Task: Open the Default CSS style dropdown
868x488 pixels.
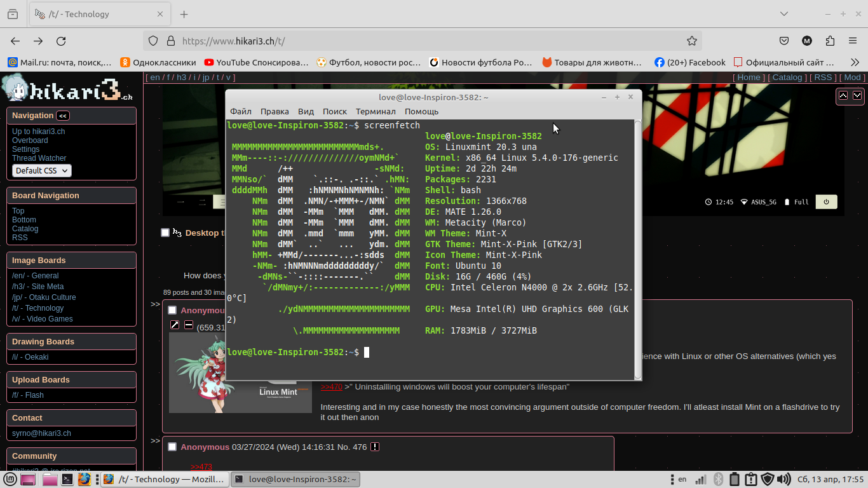Action: 41,170
